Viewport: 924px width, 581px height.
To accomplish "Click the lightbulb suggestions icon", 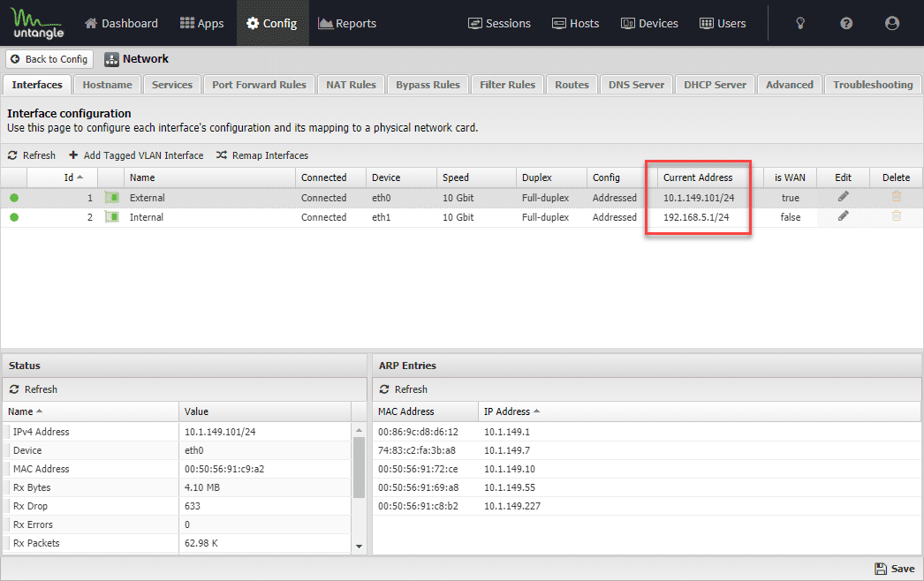I will 800,23.
